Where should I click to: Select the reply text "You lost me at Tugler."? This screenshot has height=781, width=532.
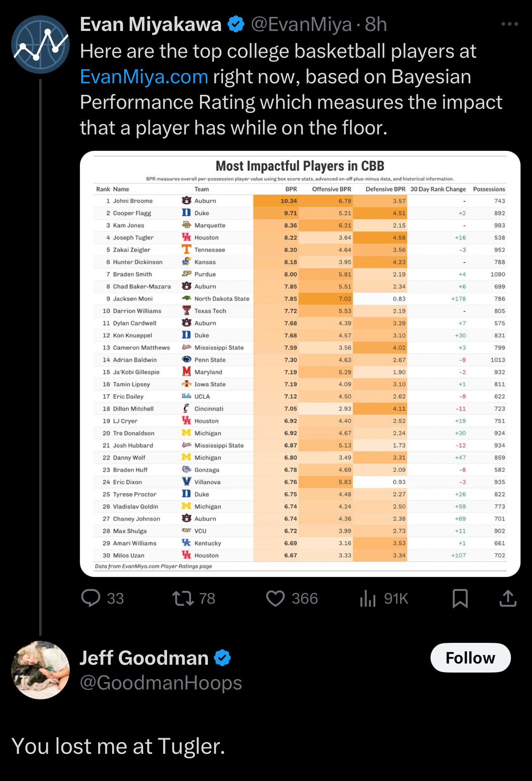click(x=118, y=746)
